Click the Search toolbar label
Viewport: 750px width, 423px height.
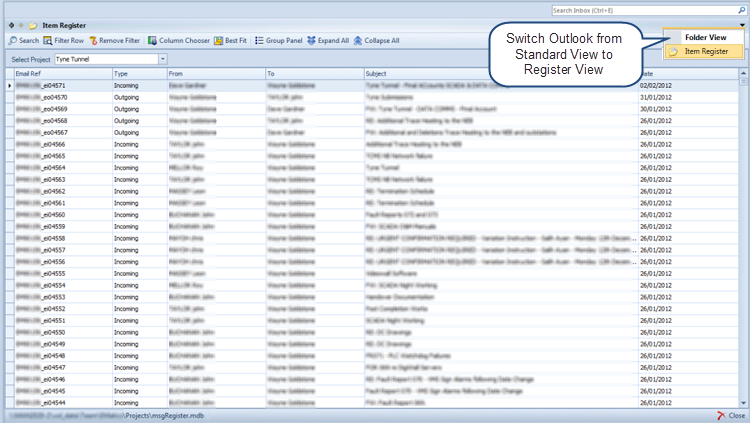coord(29,41)
